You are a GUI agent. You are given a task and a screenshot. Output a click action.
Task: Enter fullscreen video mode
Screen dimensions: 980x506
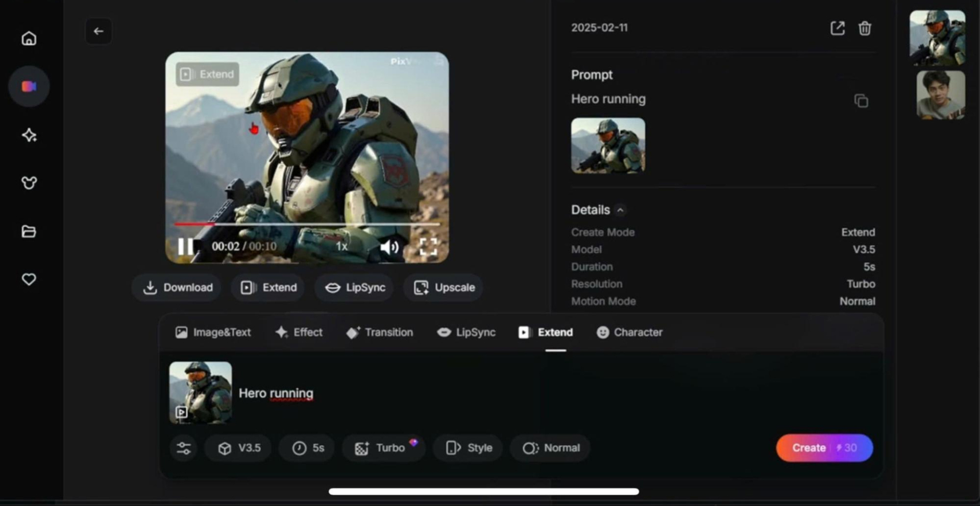click(428, 247)
